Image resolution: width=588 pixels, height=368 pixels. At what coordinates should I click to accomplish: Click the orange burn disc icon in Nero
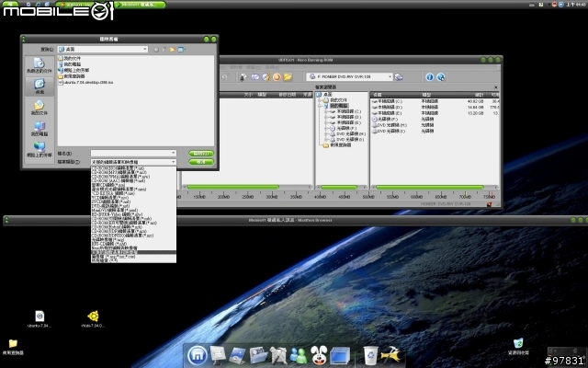(x=277, y=77)
